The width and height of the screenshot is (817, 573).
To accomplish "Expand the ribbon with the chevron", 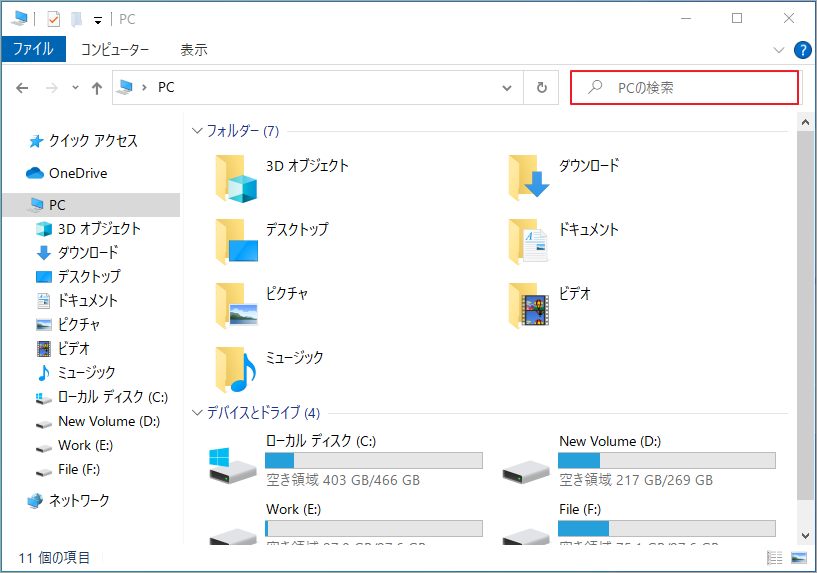I will pyautogui.click(x=778, y=50).
